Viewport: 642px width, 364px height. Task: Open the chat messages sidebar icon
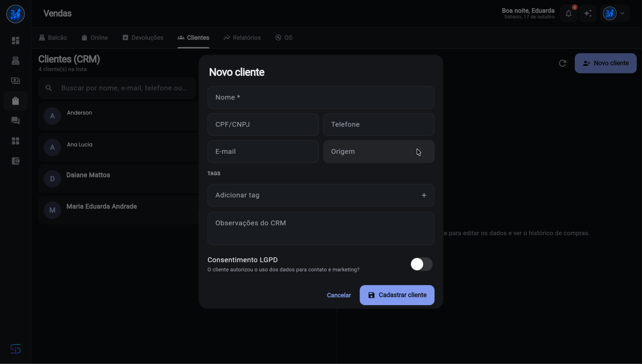click(16, 121)
